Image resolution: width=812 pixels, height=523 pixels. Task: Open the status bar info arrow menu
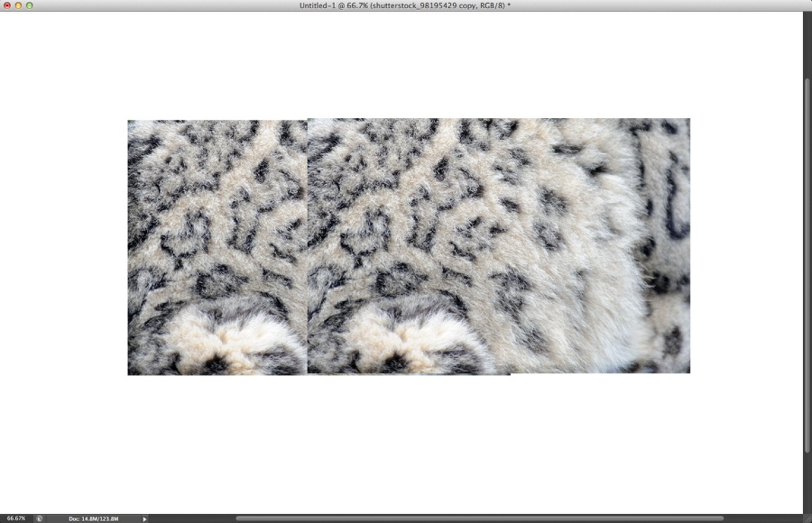point(144,518)
